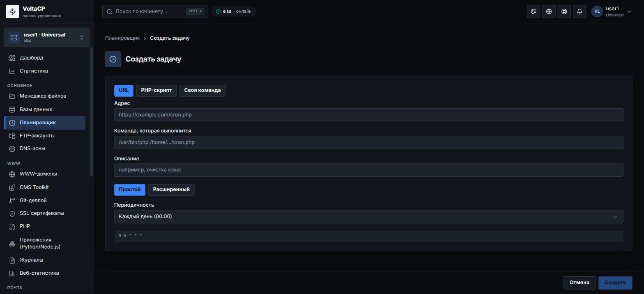The height and width of the screenshot is (294, 644).
Task: Click the DNS-зоны icon
Action: pyautogui.click(x=12, y=148)
